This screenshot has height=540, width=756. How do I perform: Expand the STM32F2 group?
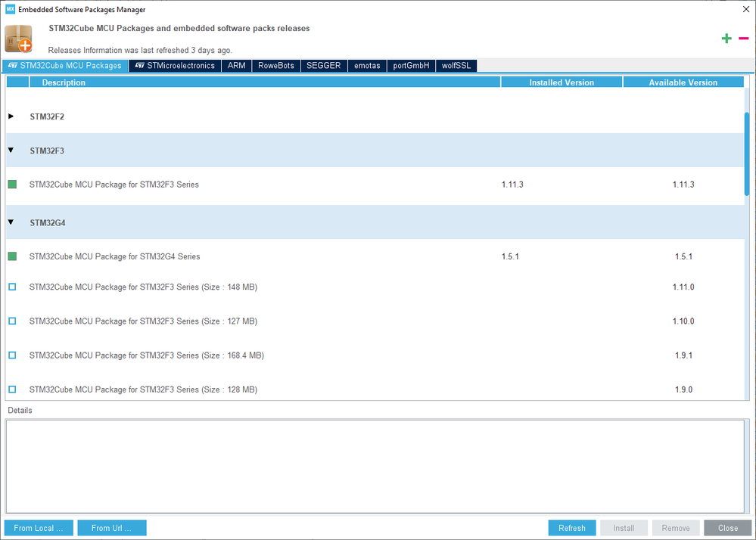click(x=11, y=116)
